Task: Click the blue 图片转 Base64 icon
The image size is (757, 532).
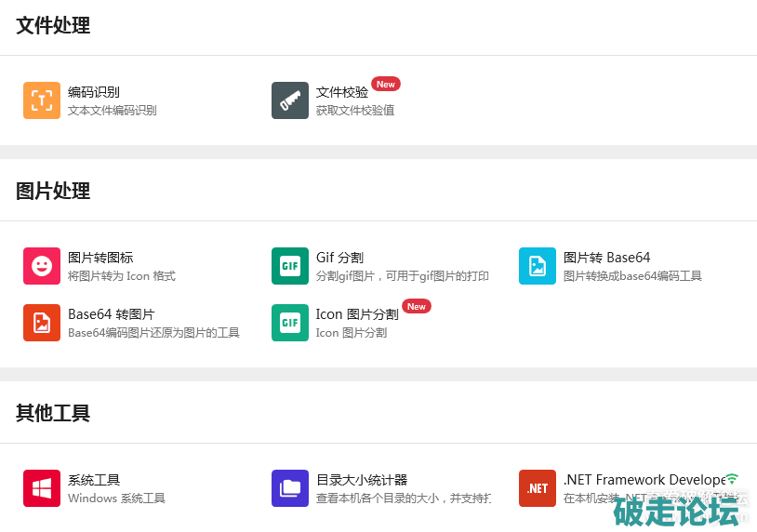Action: click(538, 266)
